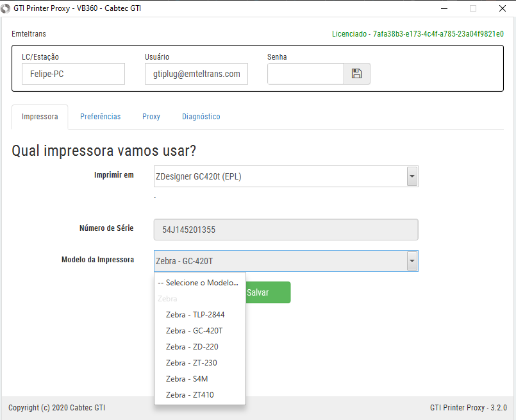
Task: Click the Número de Série field
Action: click(x=286, y=230)
